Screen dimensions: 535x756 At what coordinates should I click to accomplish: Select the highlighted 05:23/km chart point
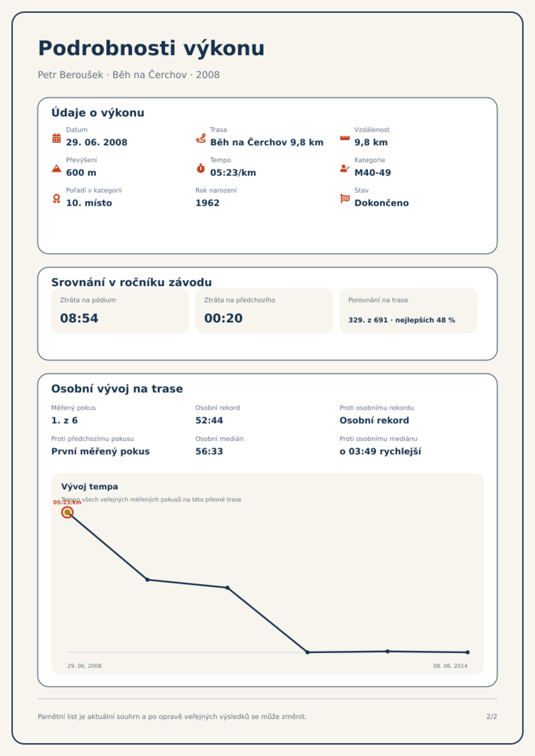pyautogui.click(x=67, y=512)
